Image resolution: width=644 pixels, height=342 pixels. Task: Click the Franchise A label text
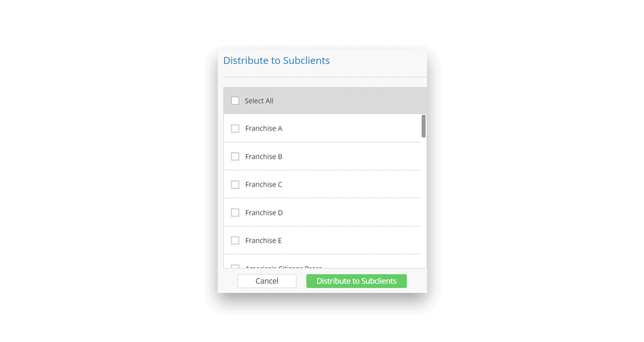click(x=264, y=128)
